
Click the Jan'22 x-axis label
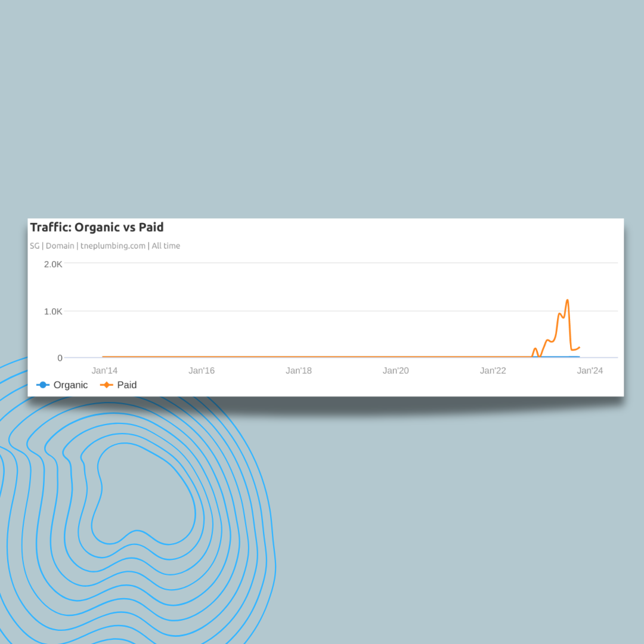tap(493, 371)
